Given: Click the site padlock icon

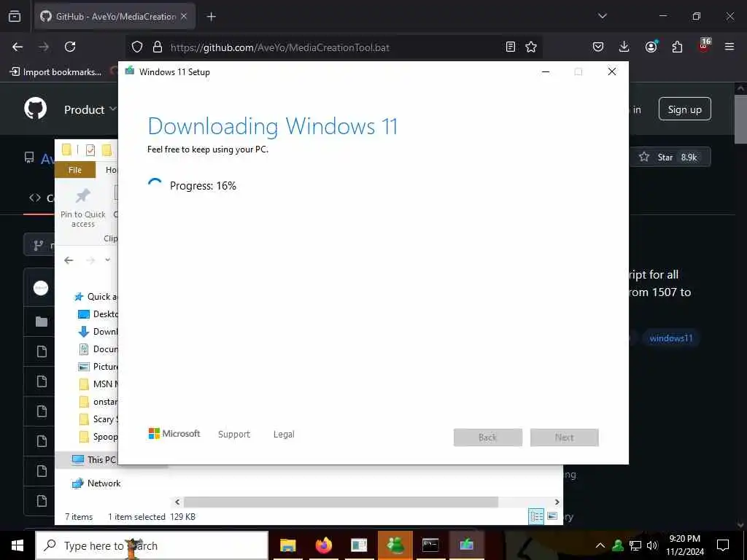Looking at the screenshot, I should (158, 47).
